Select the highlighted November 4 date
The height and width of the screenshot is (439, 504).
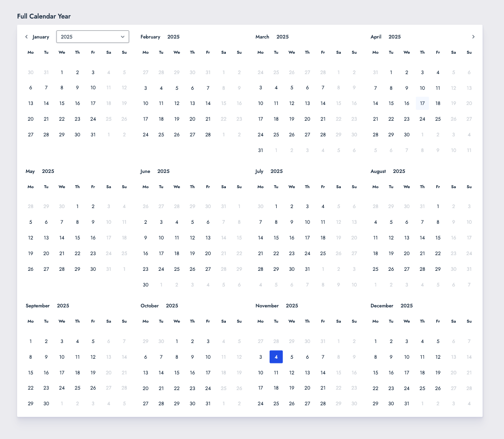tap(276, 357)
